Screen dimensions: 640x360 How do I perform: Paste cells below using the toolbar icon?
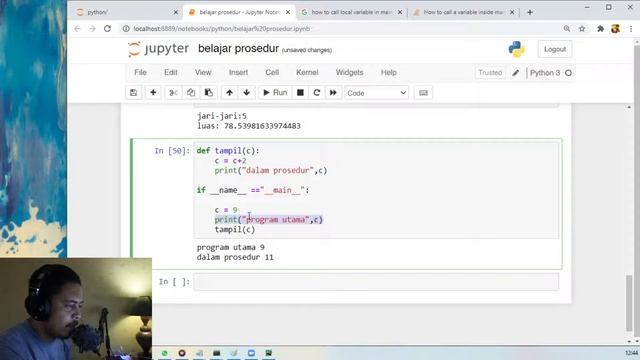(209, 93)
